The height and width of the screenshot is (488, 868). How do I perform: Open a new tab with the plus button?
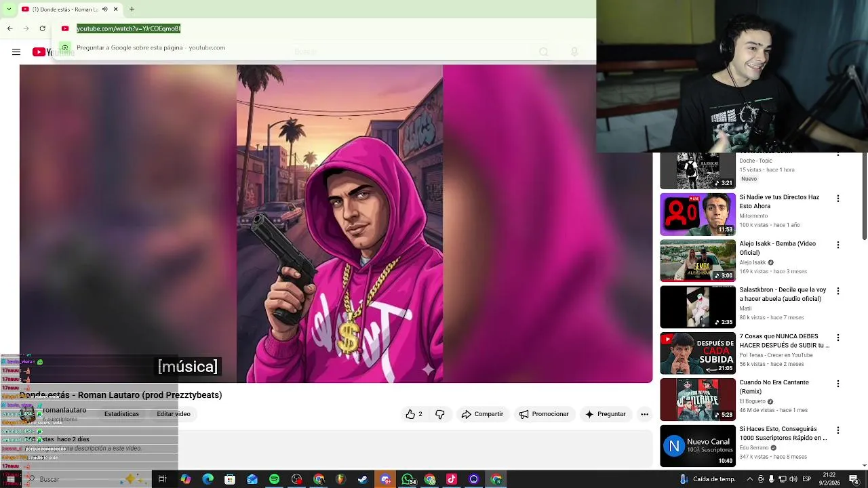pos(132,9)
